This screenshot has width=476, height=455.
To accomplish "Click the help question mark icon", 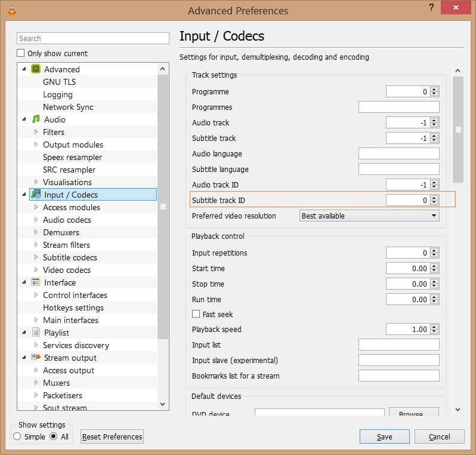I will click(x=431, y=7).
